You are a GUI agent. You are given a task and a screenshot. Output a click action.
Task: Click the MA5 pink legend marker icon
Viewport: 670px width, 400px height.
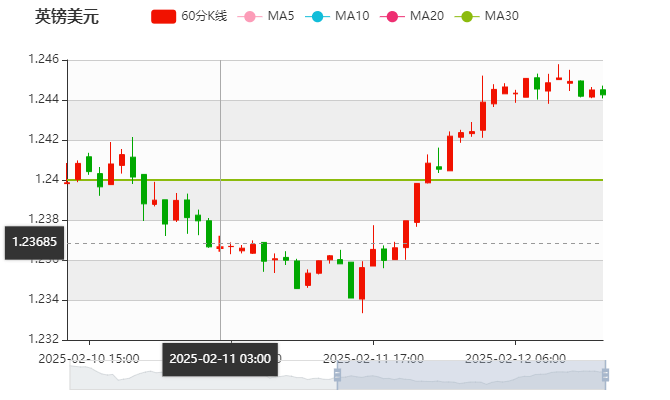(249, 17)
